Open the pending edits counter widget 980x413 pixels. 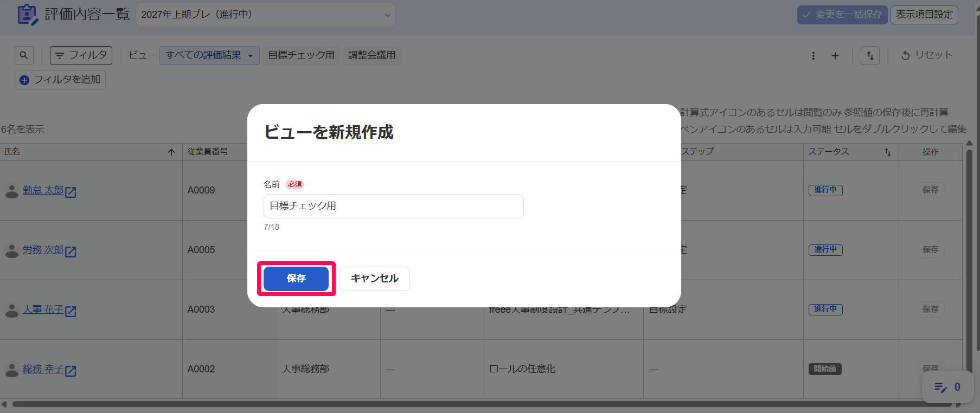pos(947,387)
